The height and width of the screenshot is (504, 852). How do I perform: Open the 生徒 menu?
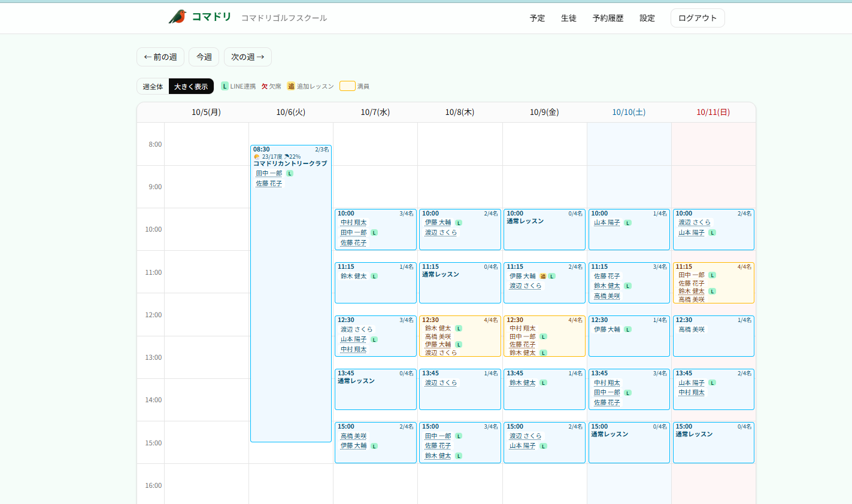(x=569, y=18)
